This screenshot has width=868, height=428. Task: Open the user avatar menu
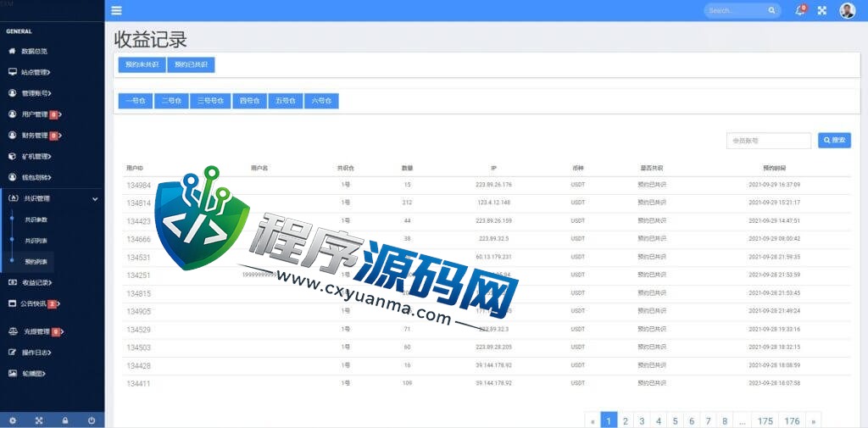click(x=847, y=10)
